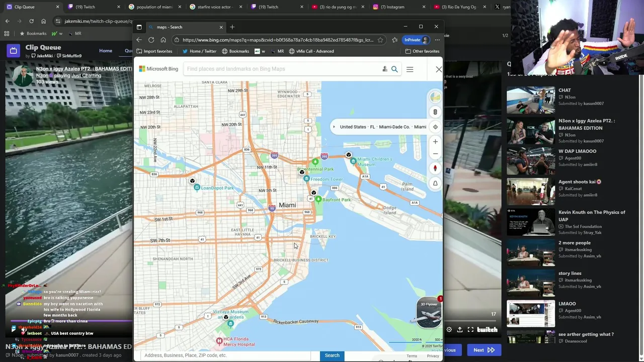
Task: Zoom out on the map
Action: (x=435, y=154)
